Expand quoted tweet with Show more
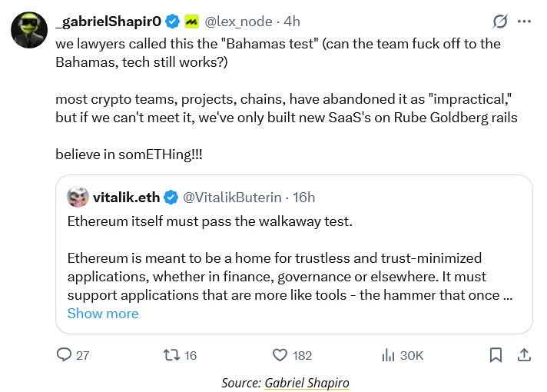 click(x=103, y=314)
